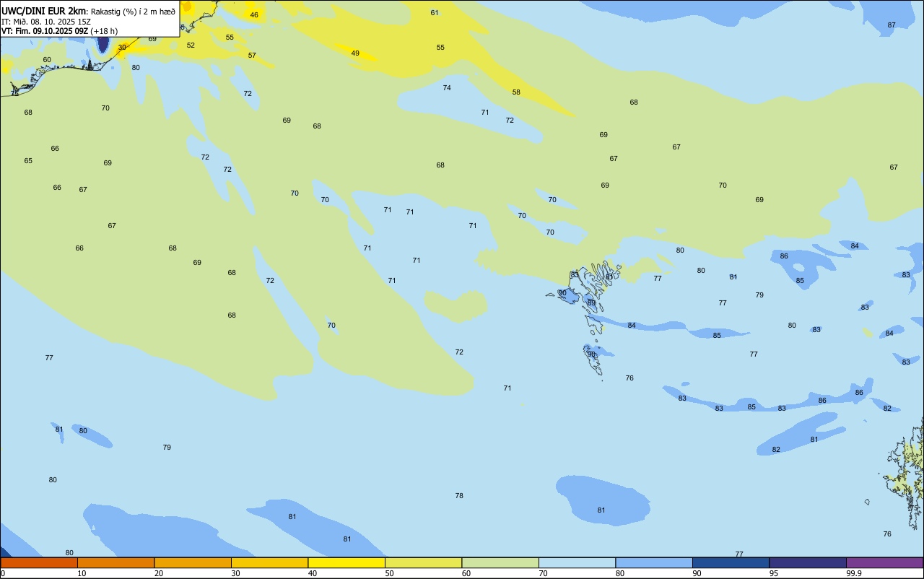Viewport: 924px width, 579px height.
Task: Click the 10–20 orange legend swatch
Action: [x=115, y=562]
